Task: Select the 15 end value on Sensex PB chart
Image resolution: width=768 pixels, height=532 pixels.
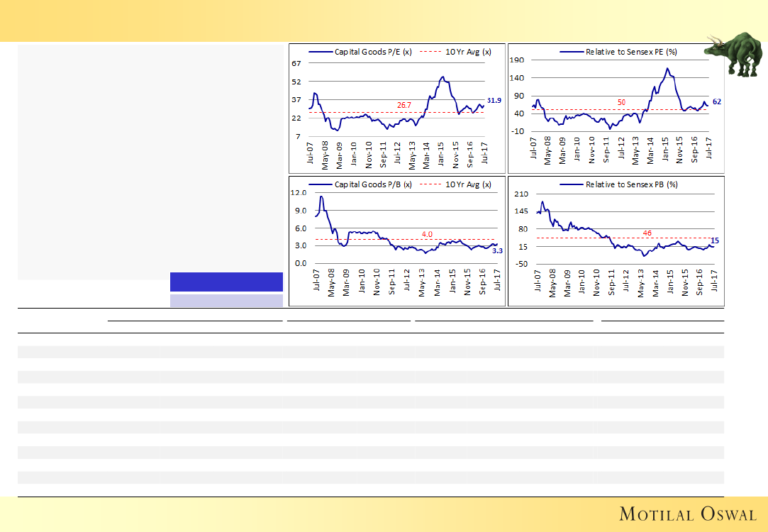Action: coord(715,241)
